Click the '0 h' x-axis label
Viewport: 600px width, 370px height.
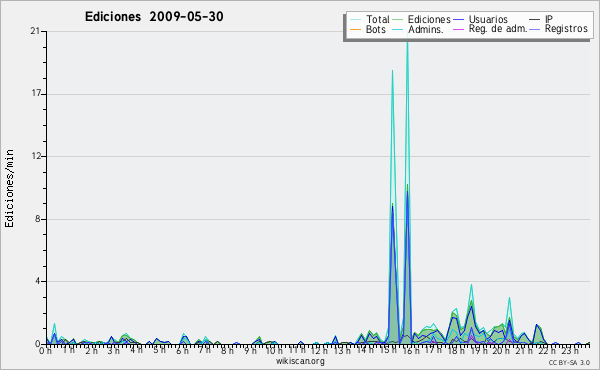click(x=46, y=350)
